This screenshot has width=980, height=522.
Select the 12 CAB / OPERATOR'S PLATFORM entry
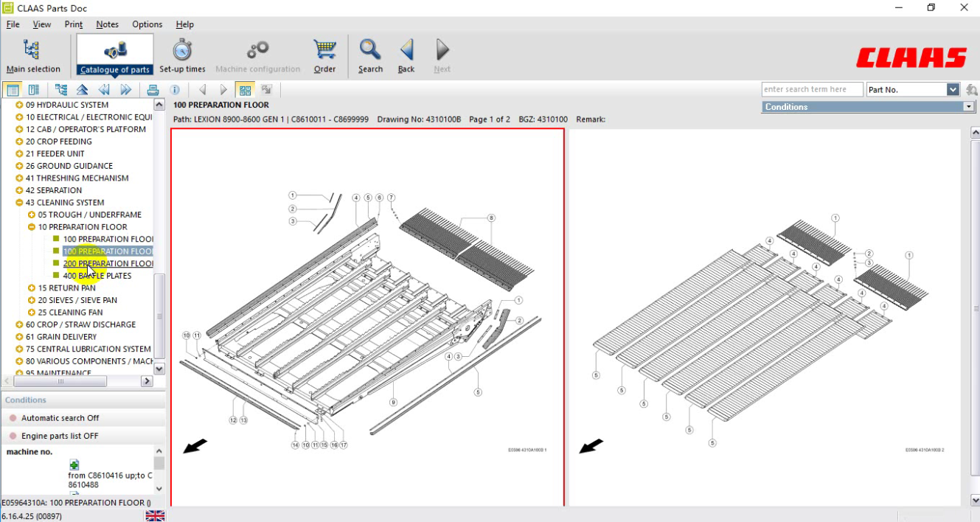[x=86, y=129]
